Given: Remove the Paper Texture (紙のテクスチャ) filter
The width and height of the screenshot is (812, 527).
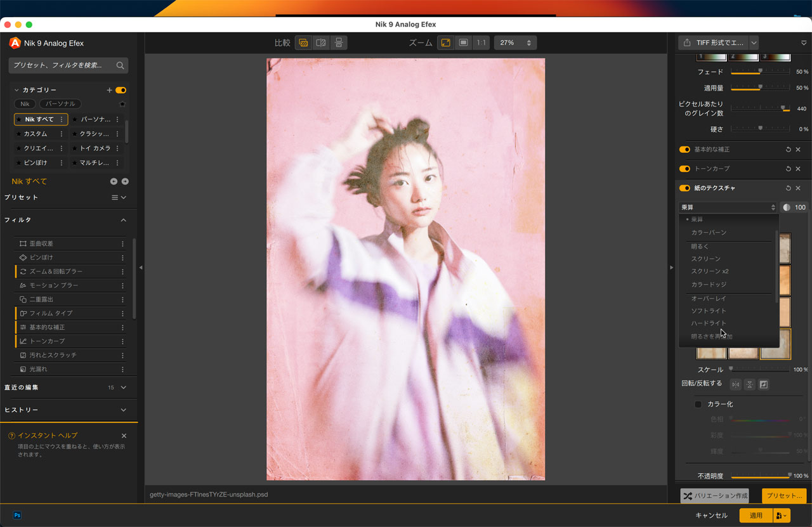Looking at the screenshot, I should (798, 188).
